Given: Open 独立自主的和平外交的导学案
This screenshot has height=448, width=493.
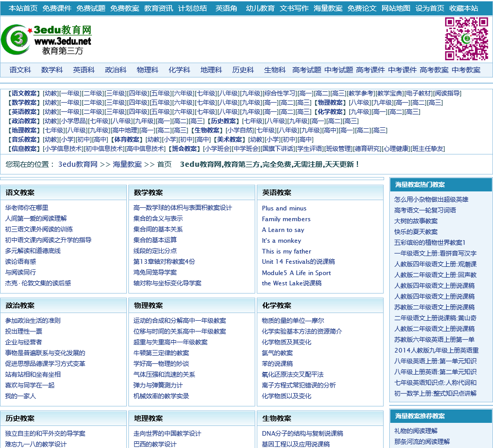Looking at the screenshot, I should pos(45,434).
